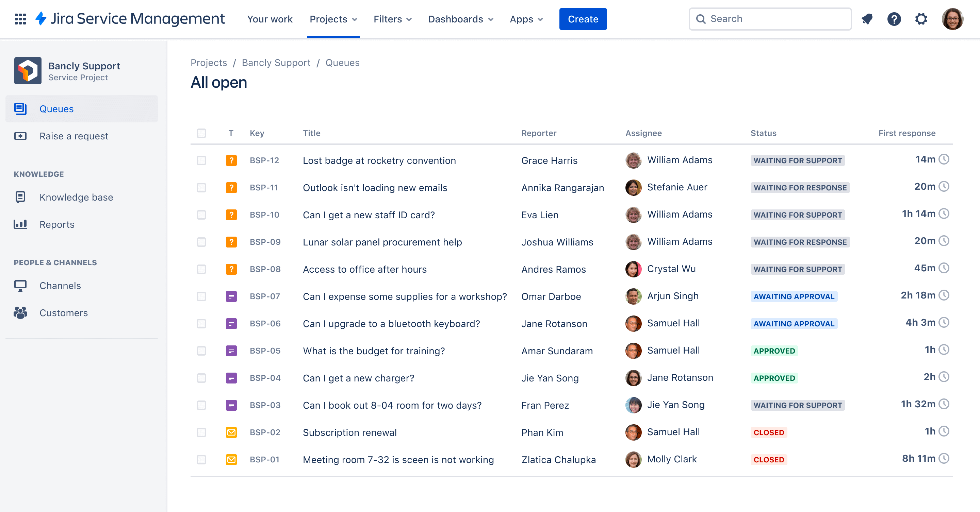Toggle checkbox for BSP-12 row
The height and width of the screenshot is (512, 980).
pos(201,160)
